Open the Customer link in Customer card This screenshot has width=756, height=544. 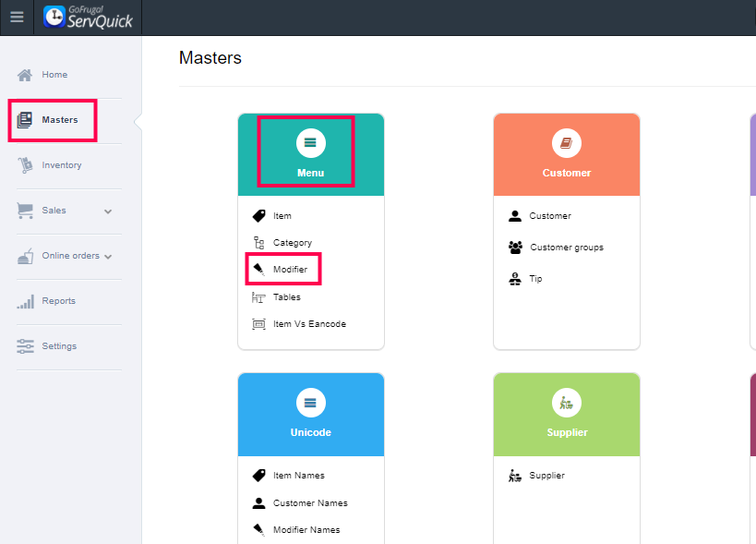point(550,216)
